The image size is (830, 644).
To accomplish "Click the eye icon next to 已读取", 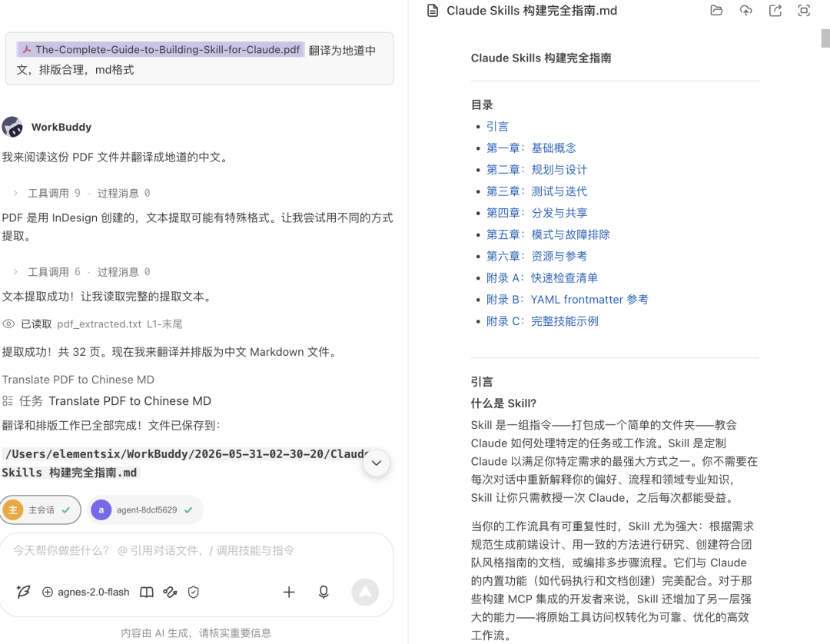I will [x=8, y=324].
